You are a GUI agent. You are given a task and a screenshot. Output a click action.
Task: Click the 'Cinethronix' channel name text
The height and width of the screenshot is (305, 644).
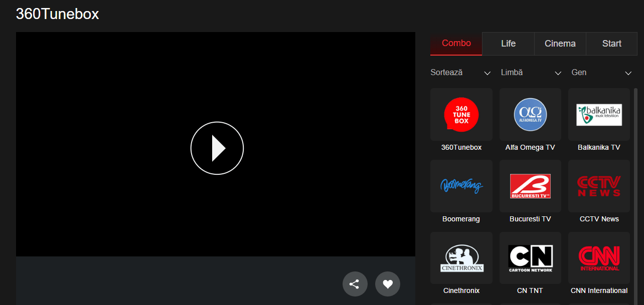[461, 290]
